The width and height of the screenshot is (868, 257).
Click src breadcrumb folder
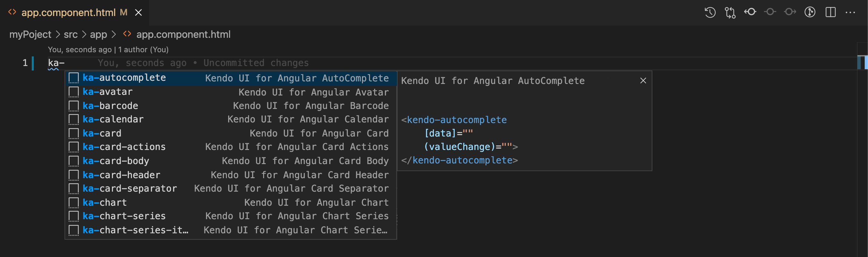coord(70,34)
